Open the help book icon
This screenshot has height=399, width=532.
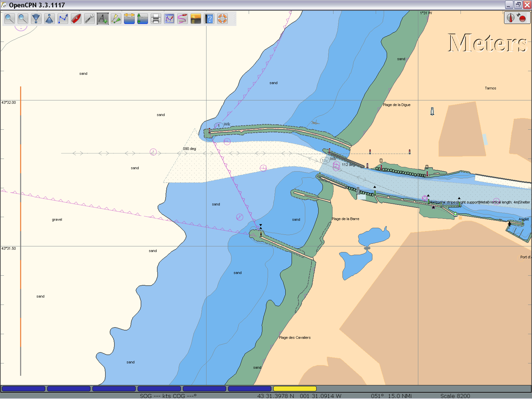pyautogui.click(x=209, y=19)
